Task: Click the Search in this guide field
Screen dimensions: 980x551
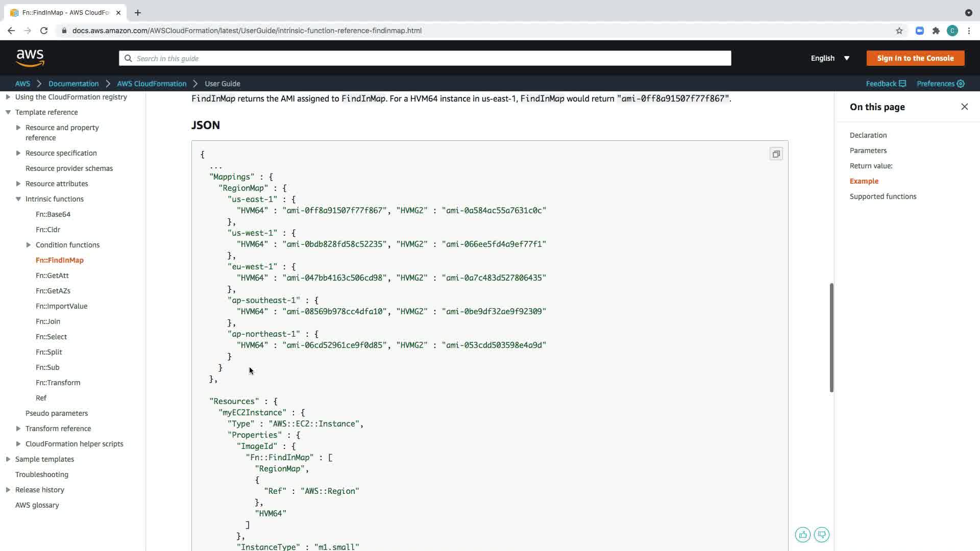Action: coord(425,58)
